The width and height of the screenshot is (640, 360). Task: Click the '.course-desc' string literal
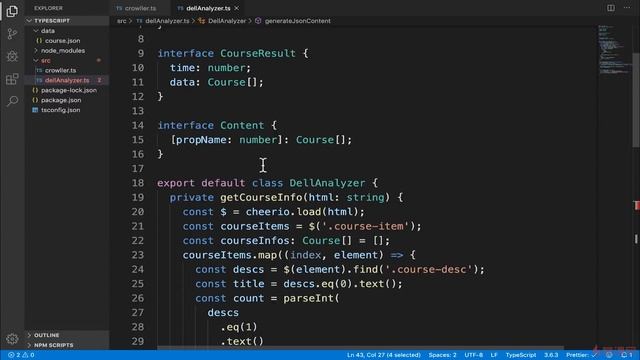(429, 269)
